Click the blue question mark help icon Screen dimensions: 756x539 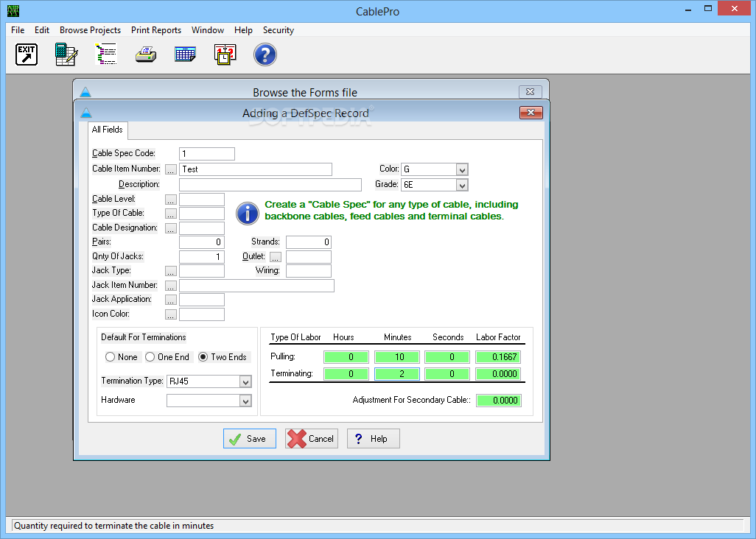[x=265, y=54]
